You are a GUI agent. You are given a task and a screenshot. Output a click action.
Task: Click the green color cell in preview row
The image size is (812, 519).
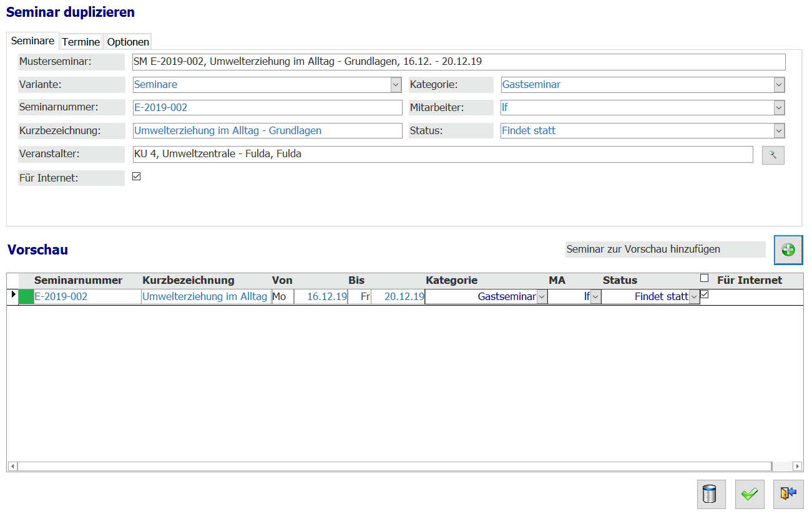pyautogui.click(x=26, y=297)
